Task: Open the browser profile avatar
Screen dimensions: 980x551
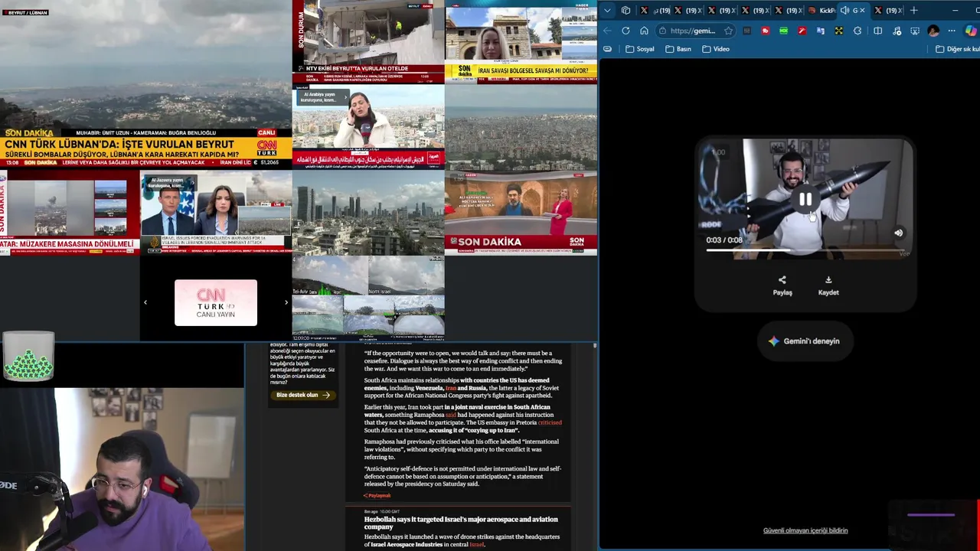Action: click(x=933, y=31)
